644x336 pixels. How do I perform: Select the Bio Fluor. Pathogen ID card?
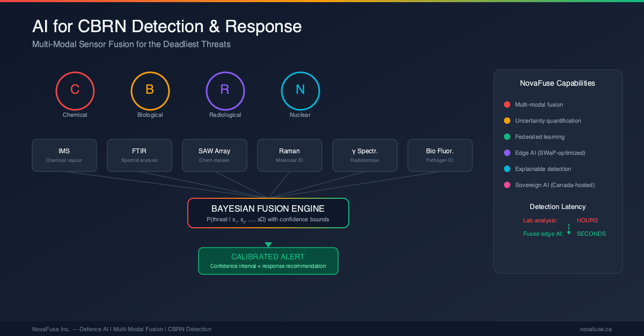click(440, 155)
